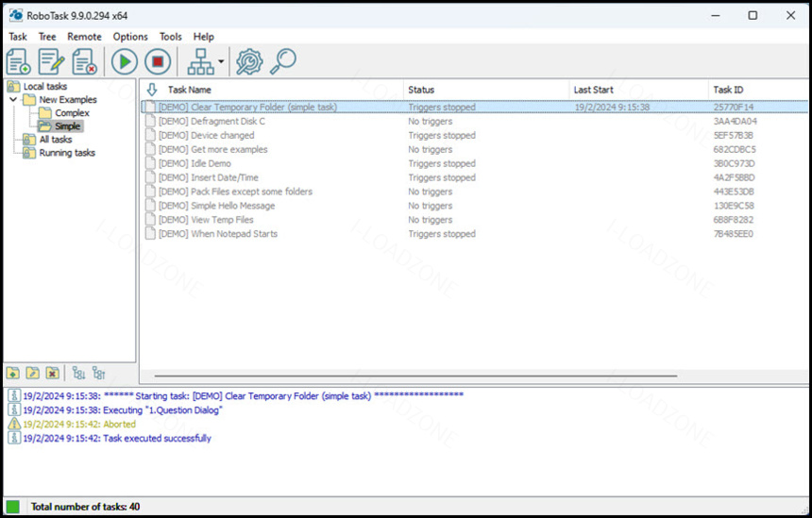Screen dimensions: 812x518
Task: Click the delete folder icon below tree
Action: [52, 373]
